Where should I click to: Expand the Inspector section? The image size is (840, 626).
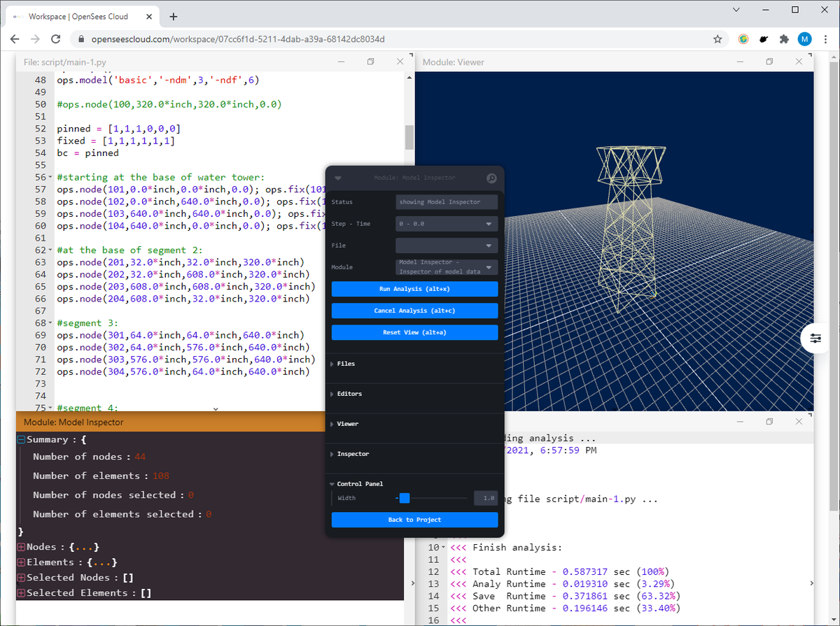(x=349, y=454)
